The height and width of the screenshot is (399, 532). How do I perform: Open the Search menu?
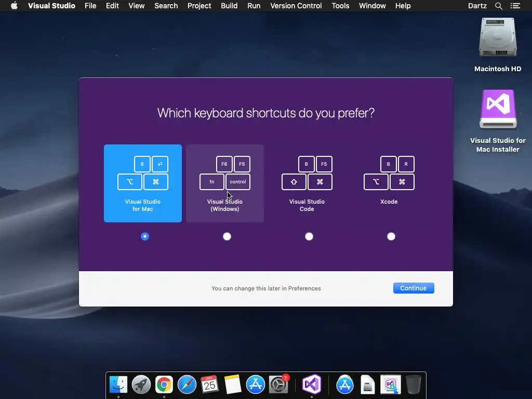(166, 6)
